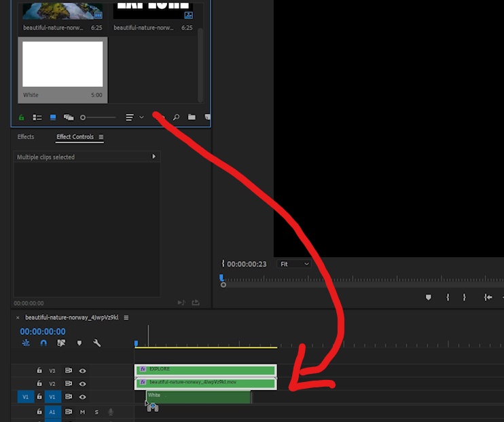Image resolution: width=504 pixels, height=422 pixels.
Task: Hide track V1 output with eye
Action: [x=83, y=397]
